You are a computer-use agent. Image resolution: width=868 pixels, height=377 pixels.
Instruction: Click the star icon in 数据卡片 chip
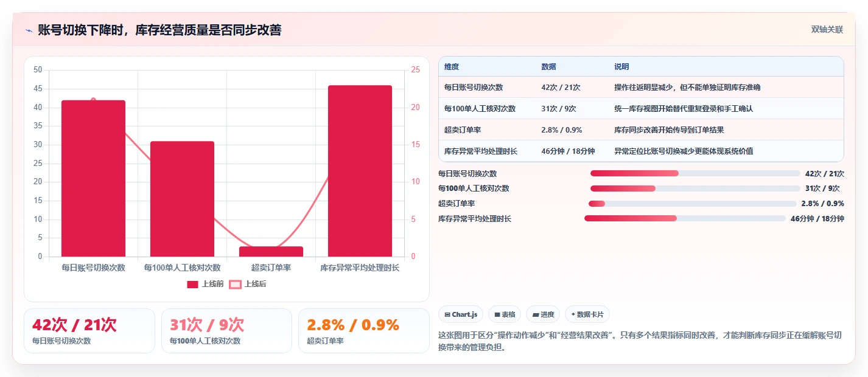(x=573, y=314)
